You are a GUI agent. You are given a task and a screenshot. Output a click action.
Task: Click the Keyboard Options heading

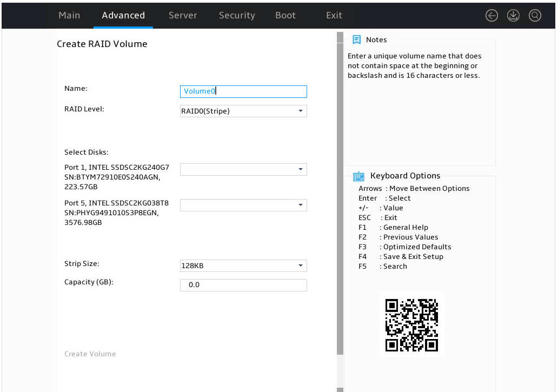point(406,176)
